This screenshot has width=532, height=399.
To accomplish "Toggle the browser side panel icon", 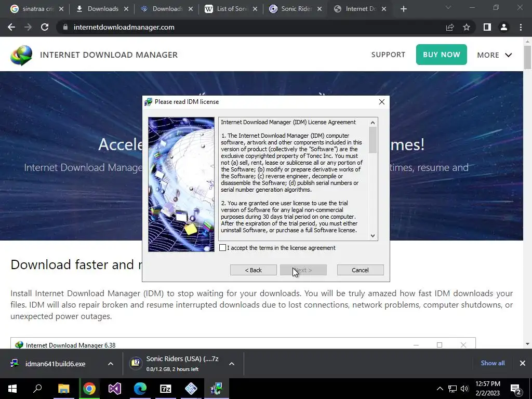I will point(487,27).
